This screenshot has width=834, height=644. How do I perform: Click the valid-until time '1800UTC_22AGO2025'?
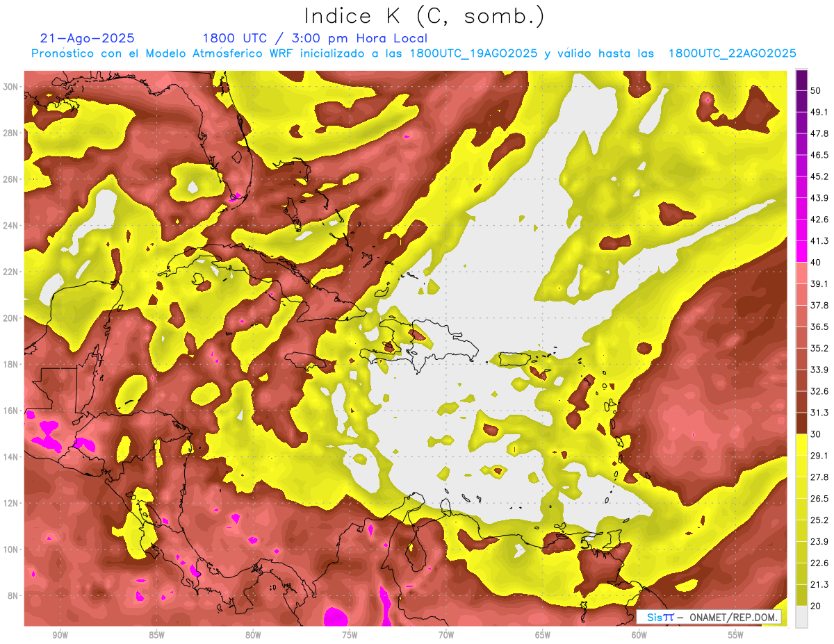coord(732,53)
